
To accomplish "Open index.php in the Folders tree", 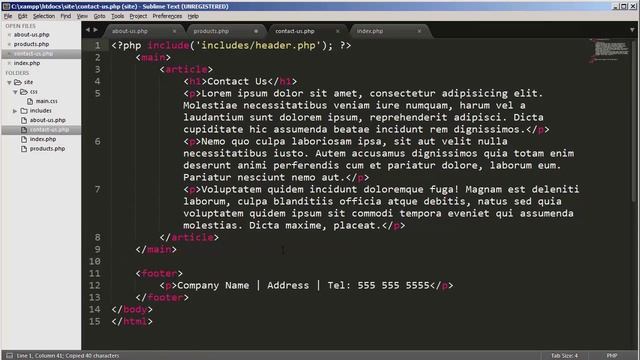I will 43,139.
